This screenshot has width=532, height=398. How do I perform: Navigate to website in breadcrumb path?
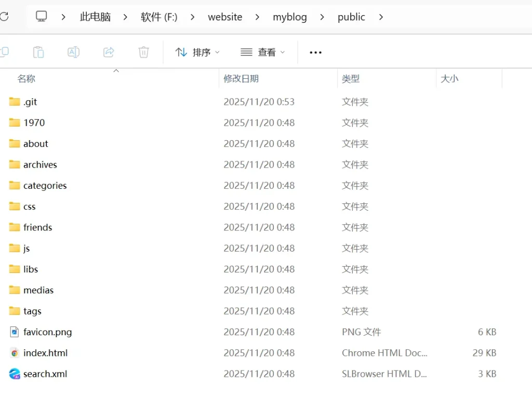225,17
